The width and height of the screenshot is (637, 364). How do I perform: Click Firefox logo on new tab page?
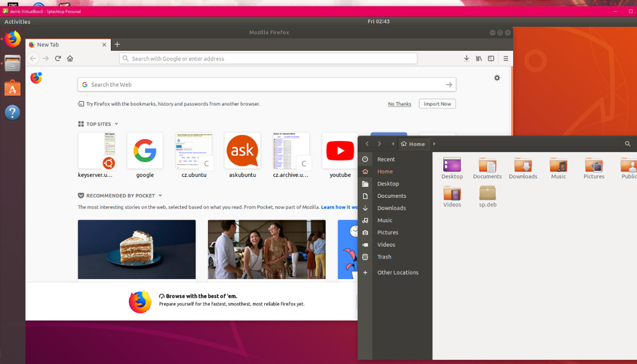click(36, 78)
